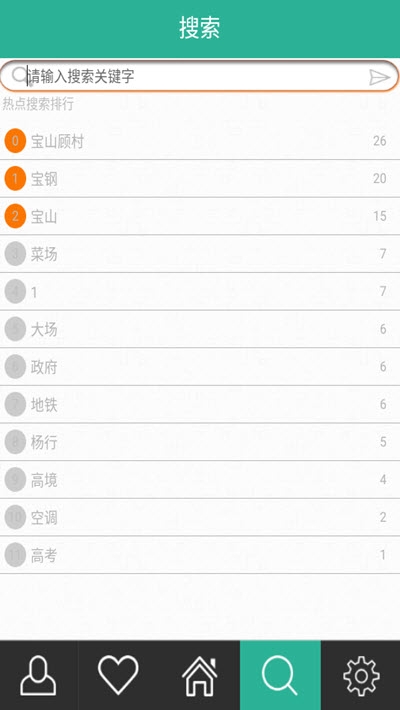
Task: Choose the 菜场 search suggestion
Action: pos(44,254)
